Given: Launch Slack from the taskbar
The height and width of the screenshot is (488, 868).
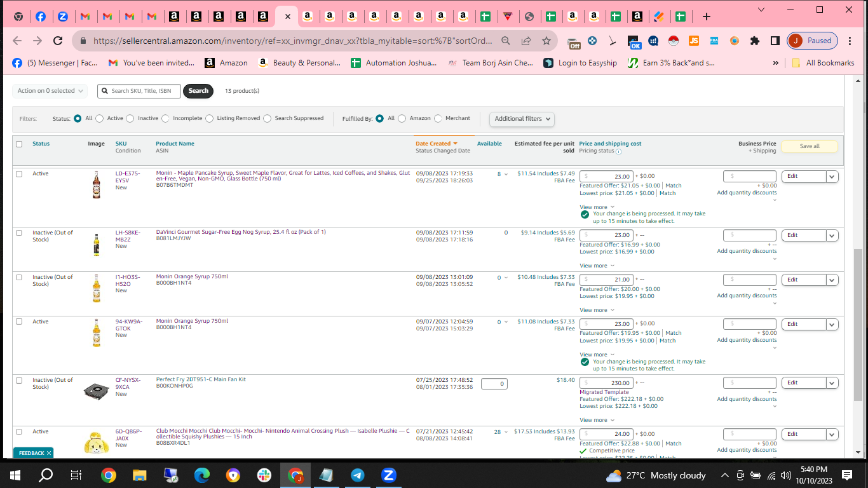Looking at the screenshot, I should 264,475.
